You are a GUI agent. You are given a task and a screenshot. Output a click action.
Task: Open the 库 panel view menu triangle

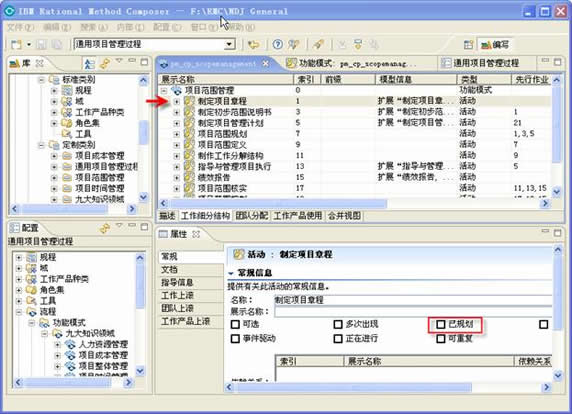point(119,61)
